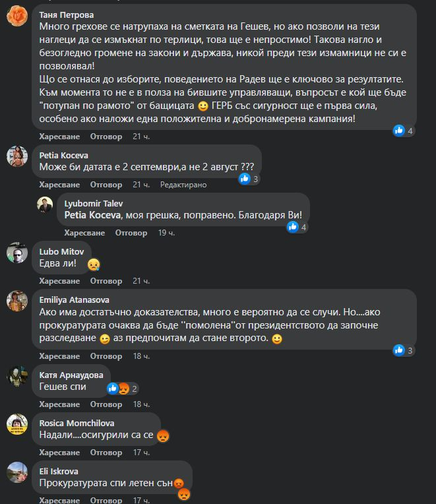
Task: Show reactions on Emiliya Atanasova's comment
Action: (403, 350)
